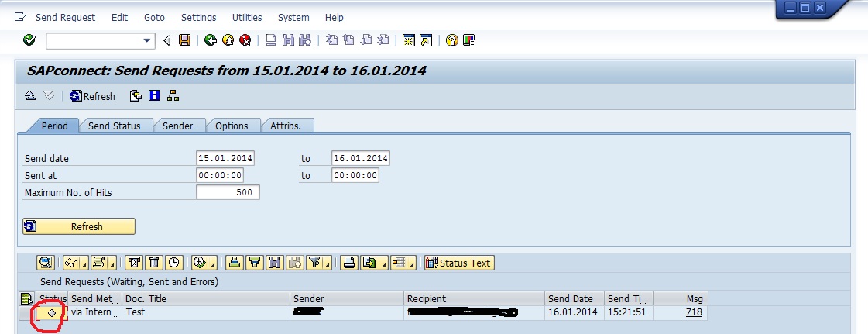Click the hierarchy structure icon
This screenshot has width=868, height=334.
tap(173, 96)
